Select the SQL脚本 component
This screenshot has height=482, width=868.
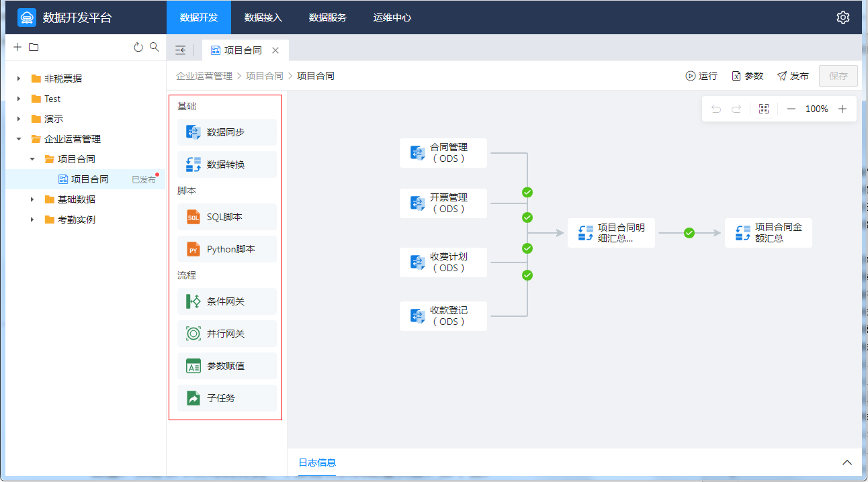(227, 217)
